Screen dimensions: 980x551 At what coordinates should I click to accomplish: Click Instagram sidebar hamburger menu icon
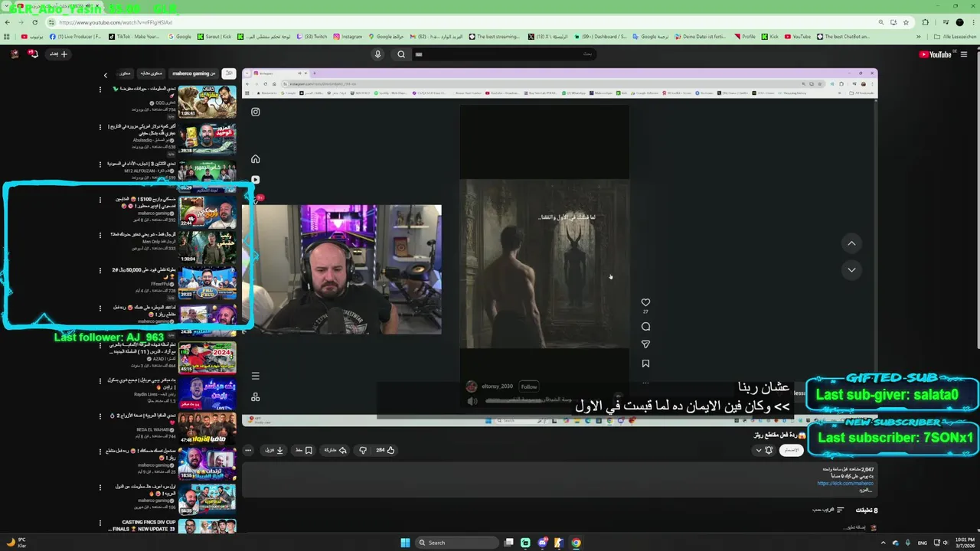[x=256, y=376]
